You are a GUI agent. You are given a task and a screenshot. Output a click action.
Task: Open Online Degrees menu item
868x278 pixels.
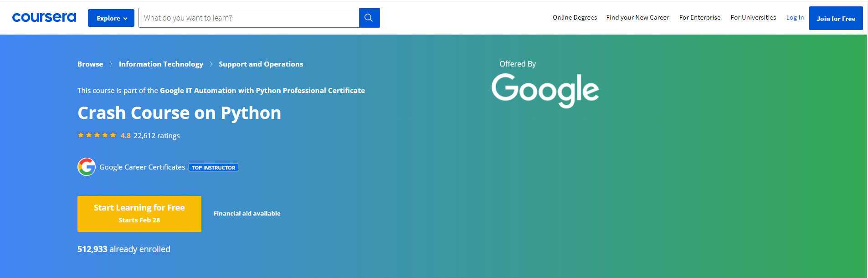(x=575, y=17)
